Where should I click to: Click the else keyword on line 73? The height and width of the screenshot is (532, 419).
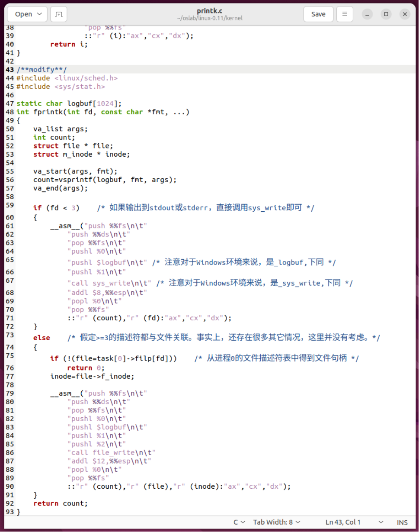(42, 338)
